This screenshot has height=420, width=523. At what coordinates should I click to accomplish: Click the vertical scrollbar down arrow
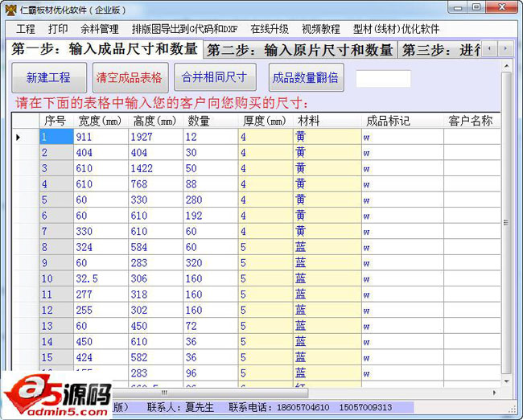(x=506, y=381)
